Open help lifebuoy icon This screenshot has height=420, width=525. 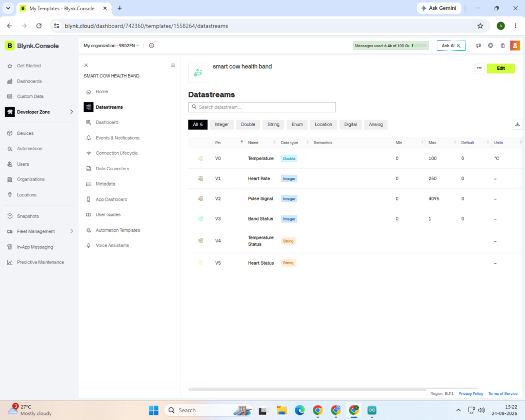tap(491, 46)
